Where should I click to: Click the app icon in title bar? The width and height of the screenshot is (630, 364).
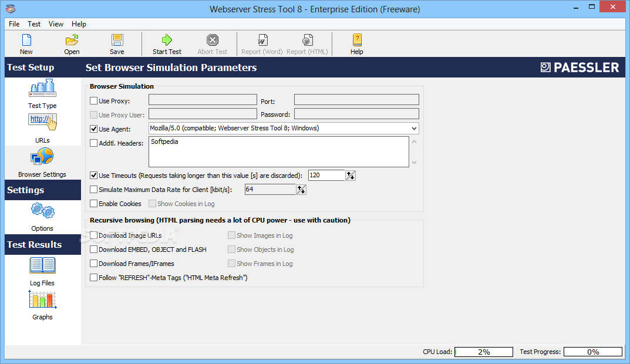(x=11, y=8)
